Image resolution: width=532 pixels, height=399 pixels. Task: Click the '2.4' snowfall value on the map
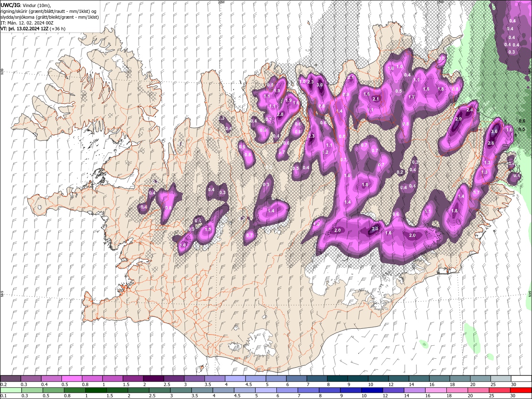point(470,110)
